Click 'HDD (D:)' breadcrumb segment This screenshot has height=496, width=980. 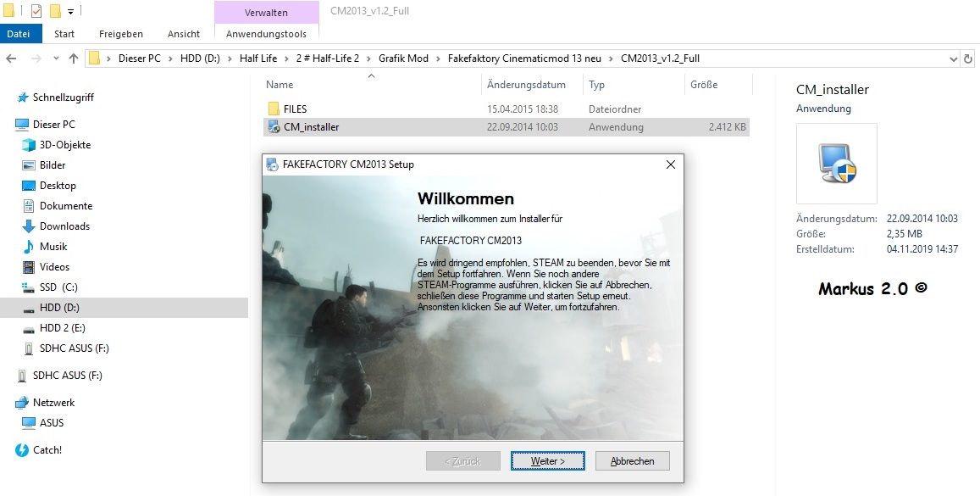pyautogui.click(x=200, y=59)
